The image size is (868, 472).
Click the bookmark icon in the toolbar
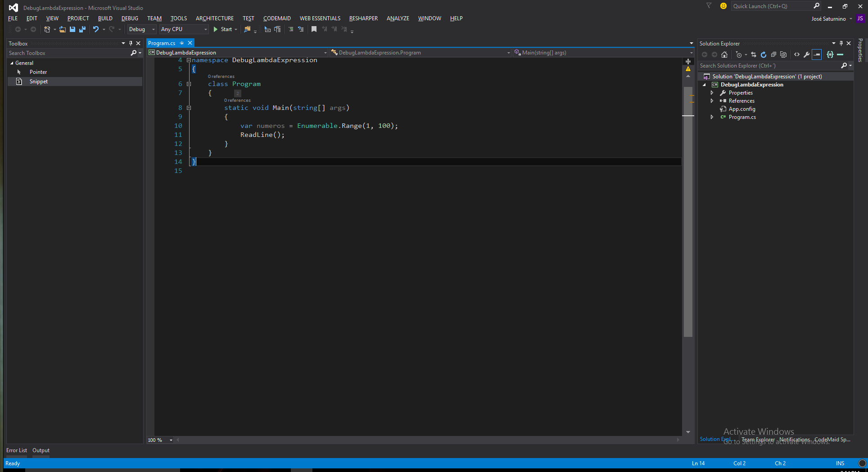click(314, 29)
